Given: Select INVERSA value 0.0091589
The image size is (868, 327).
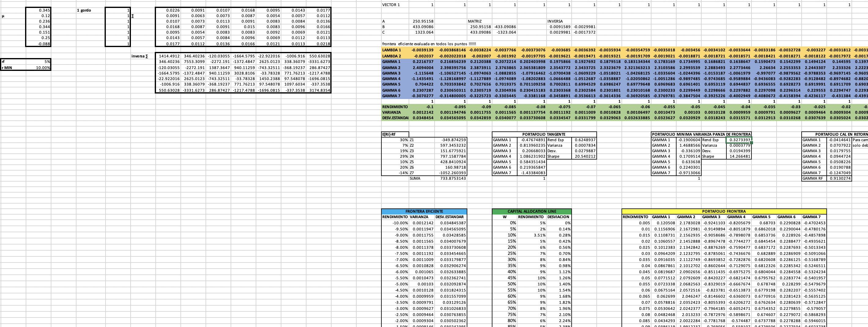Looking at the screenshot, I should pos(559,27).
